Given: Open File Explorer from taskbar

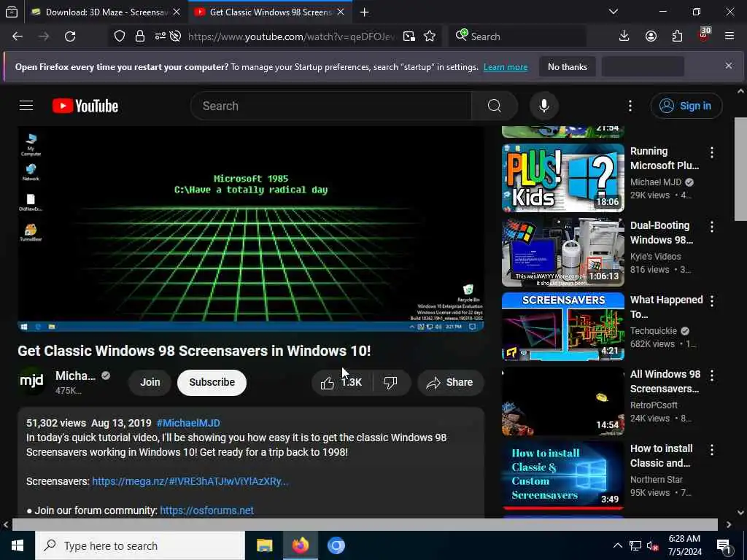Looking at the screenshot, I should click(x=264, y=545).
